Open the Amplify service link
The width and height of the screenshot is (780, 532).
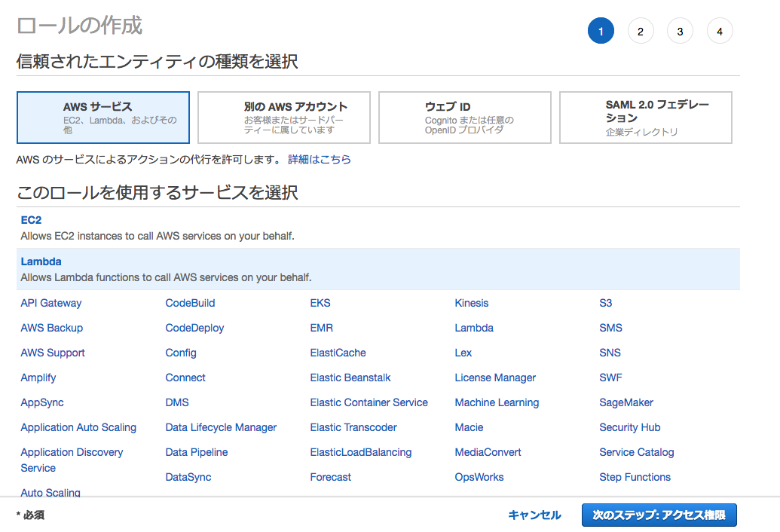(38, 378)
